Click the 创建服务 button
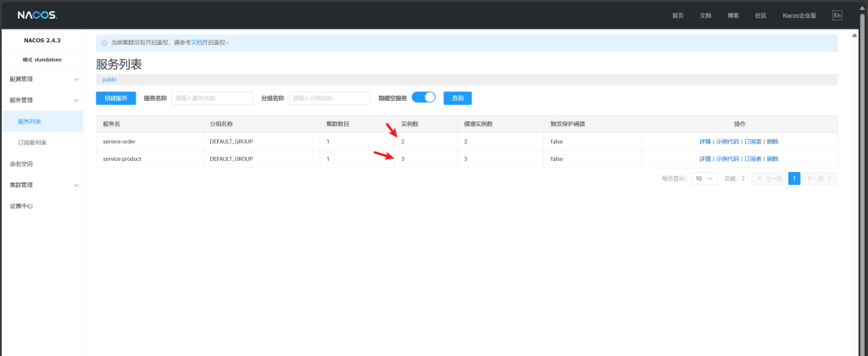 [x=115, y=98]
